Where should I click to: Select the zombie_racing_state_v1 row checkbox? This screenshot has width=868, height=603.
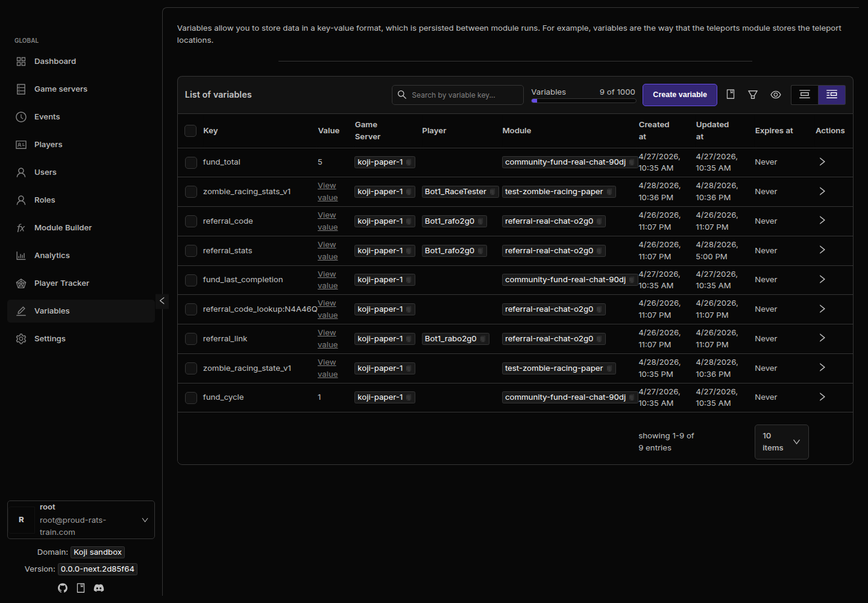[191, 368]
